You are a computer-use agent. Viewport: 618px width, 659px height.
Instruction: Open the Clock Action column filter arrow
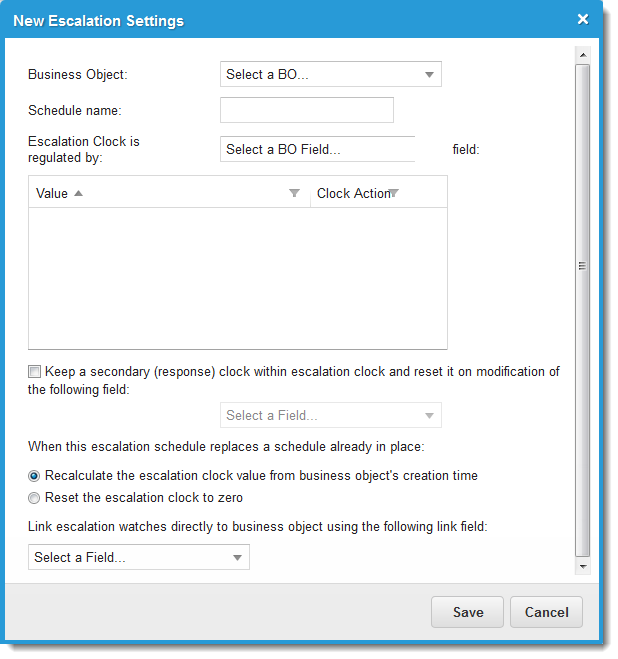point(394,193)
